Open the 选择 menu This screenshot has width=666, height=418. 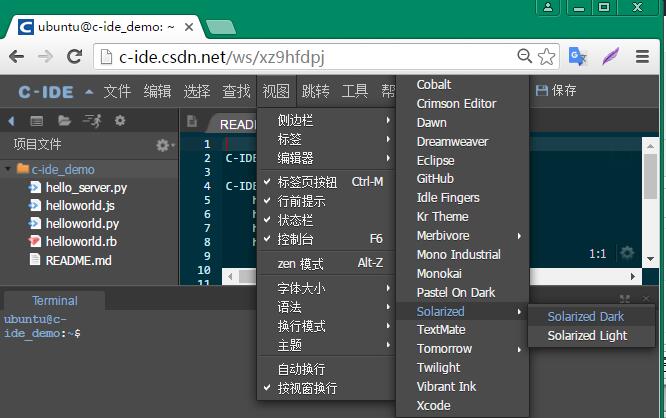(x=197, y=91)
